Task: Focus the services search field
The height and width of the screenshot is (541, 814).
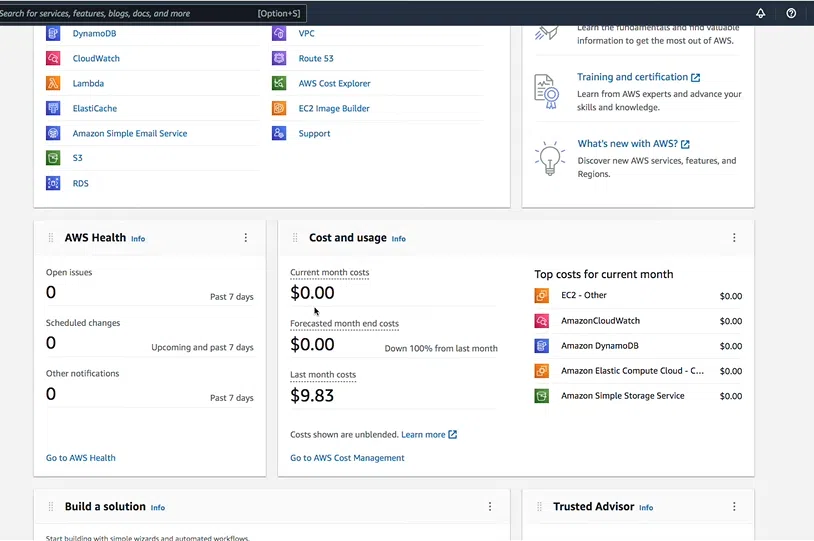Action: click(151, 13)
